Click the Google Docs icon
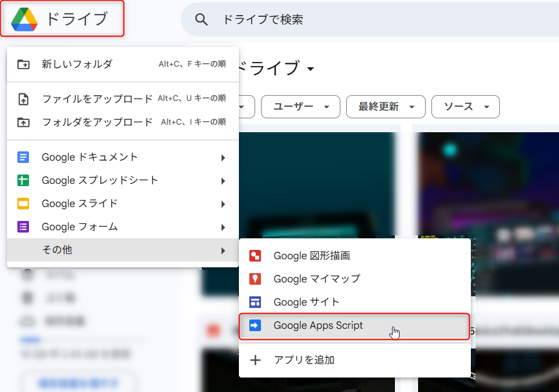The height and width of the screenshot is (392, 559). 23,157
